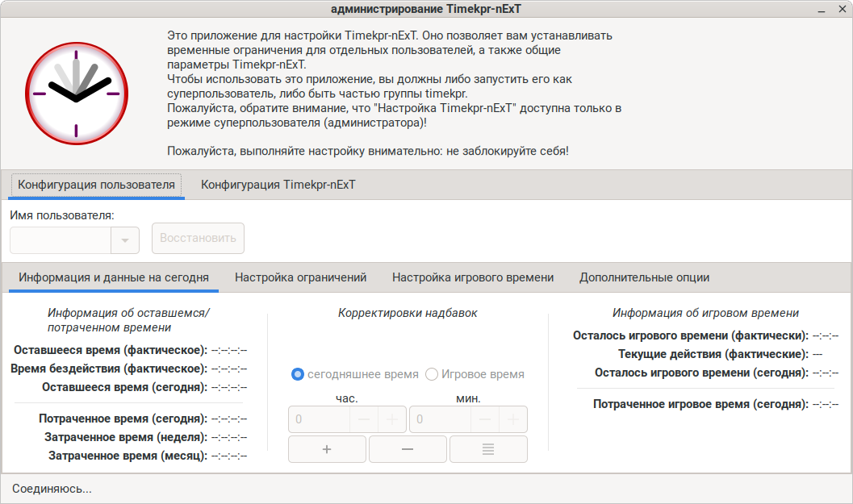Image resolution: width=853 pixels, height=504 pixels.
Task: Click 'Оставшееся время (сегодня):' label
Action: (x=124, y=387)
